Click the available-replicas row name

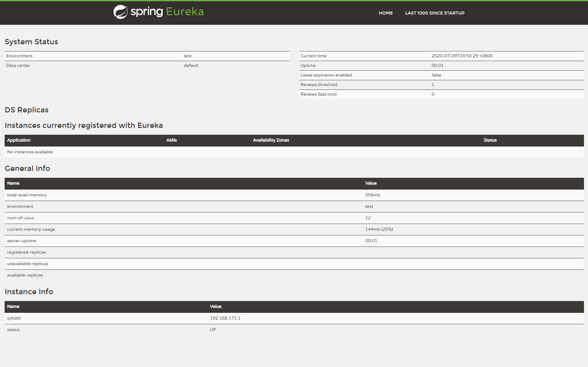pyautogui.click(x=25, y=275)
